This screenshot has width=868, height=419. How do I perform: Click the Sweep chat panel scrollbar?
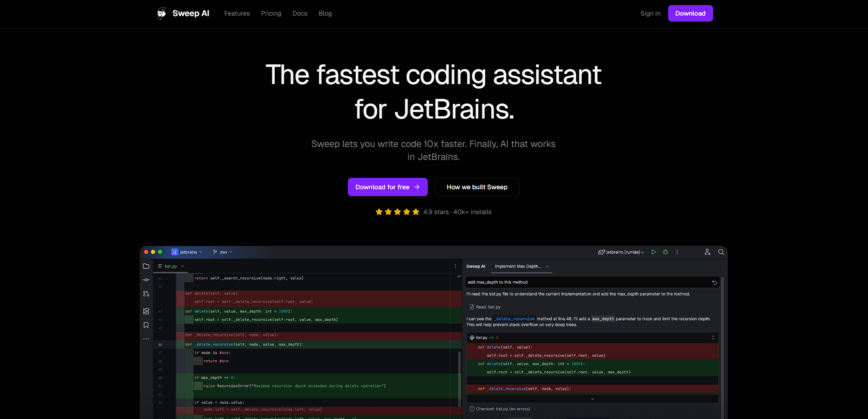pyautogui.click(x=723, y=348)
